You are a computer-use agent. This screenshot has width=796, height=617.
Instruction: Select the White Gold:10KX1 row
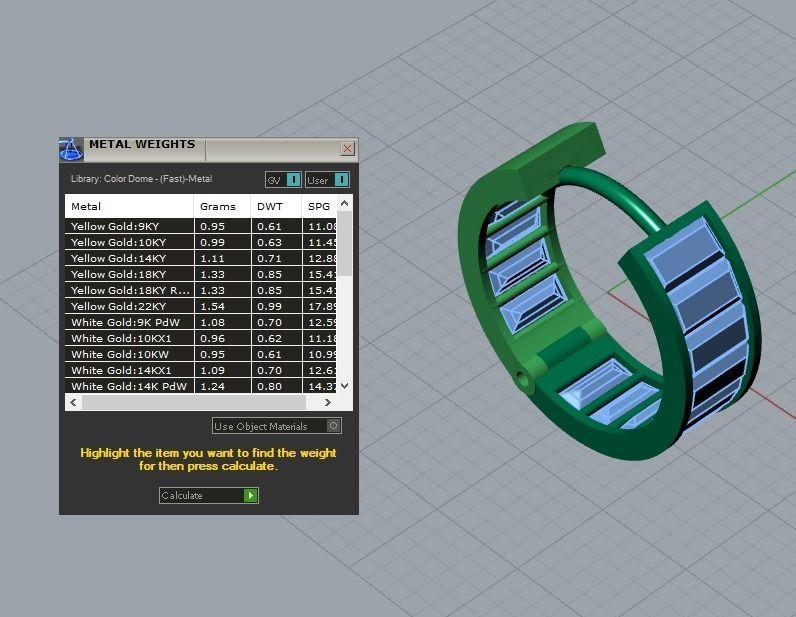coord(201,338)
